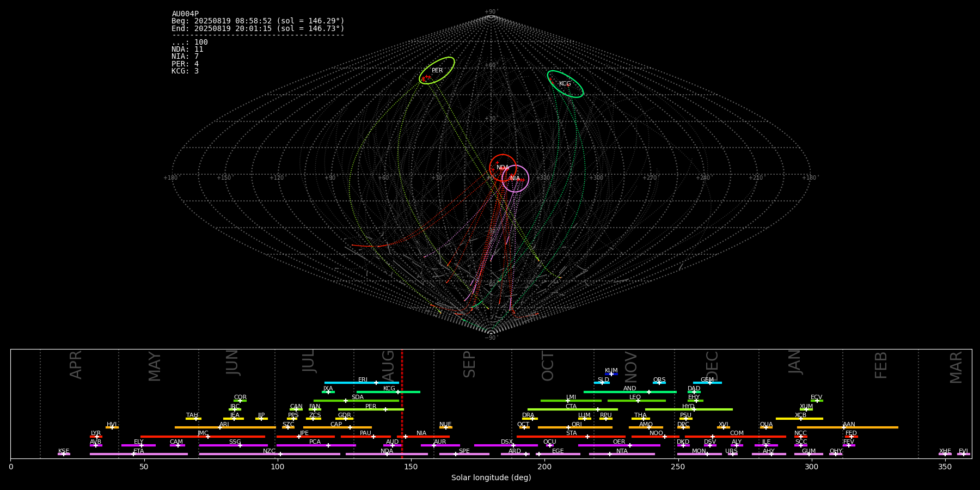Click the SPE shower bar in the timeline

click(464, 454)
